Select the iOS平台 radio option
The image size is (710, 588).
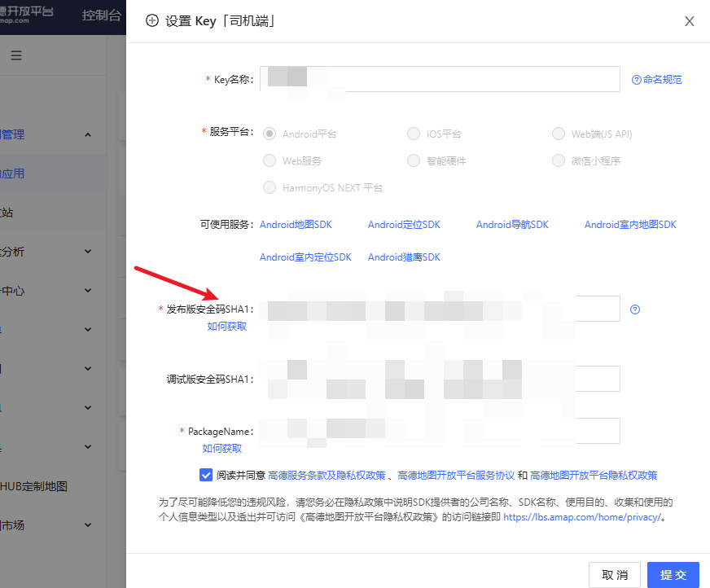pyautogui.click(x=414, y=134)
